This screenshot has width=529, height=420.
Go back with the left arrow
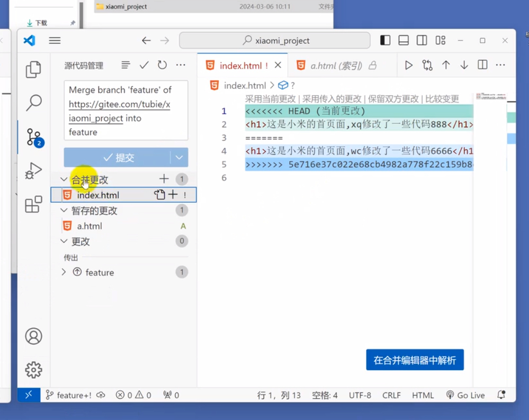(x=146, y=41)
